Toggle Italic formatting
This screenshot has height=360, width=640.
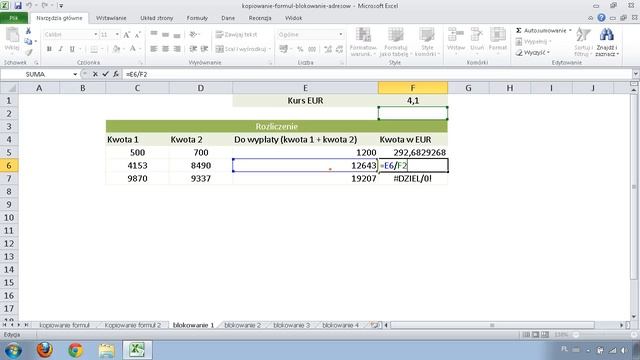click(60, 49)
